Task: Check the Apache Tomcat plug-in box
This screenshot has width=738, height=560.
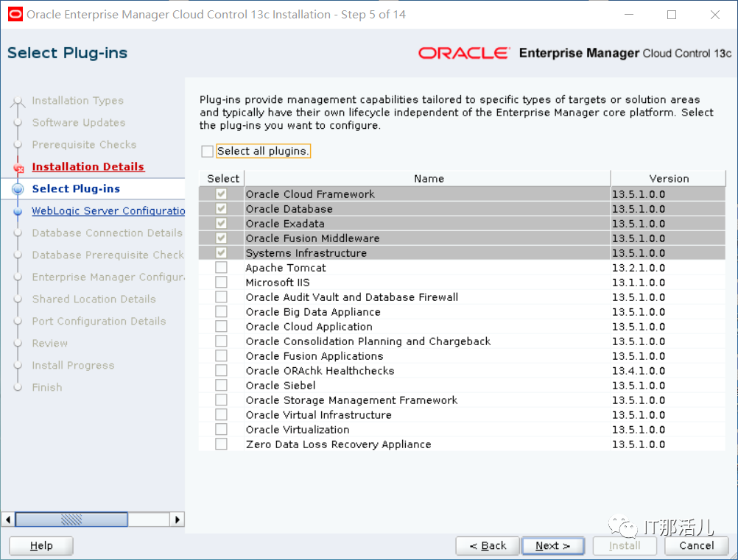Action: point(221,268)
